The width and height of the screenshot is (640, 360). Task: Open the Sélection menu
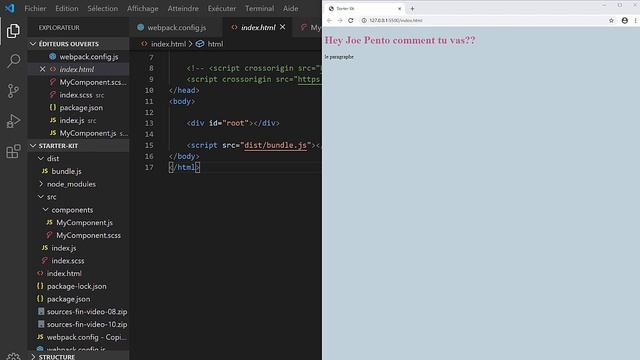(102, 8)
